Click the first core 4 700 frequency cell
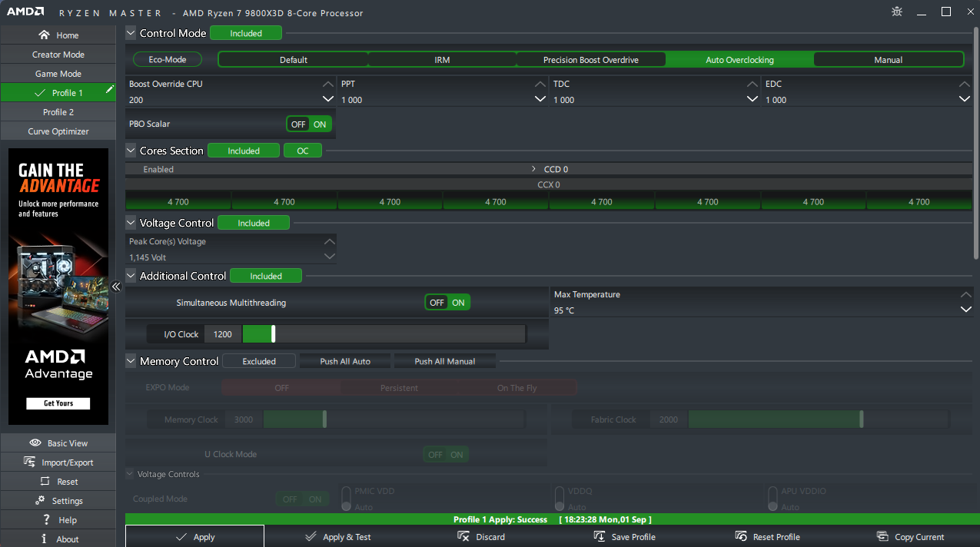This screenshot has height=547, width=980. [x=178, y=201]
